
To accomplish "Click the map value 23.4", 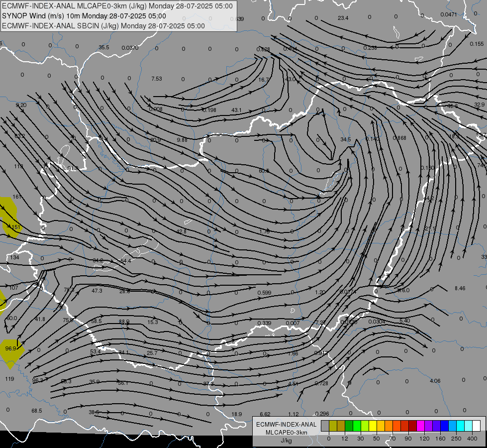I will [x=343, y=18].
